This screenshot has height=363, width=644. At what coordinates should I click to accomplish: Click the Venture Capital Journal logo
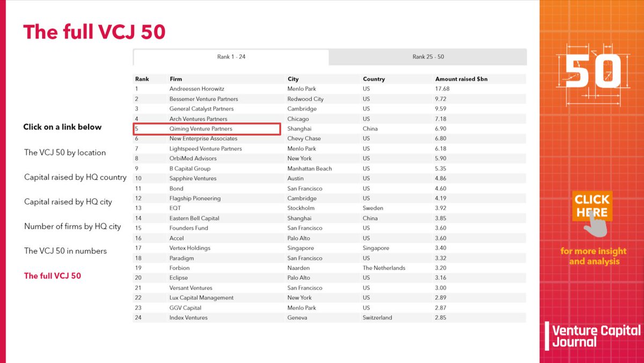(592, 336)
